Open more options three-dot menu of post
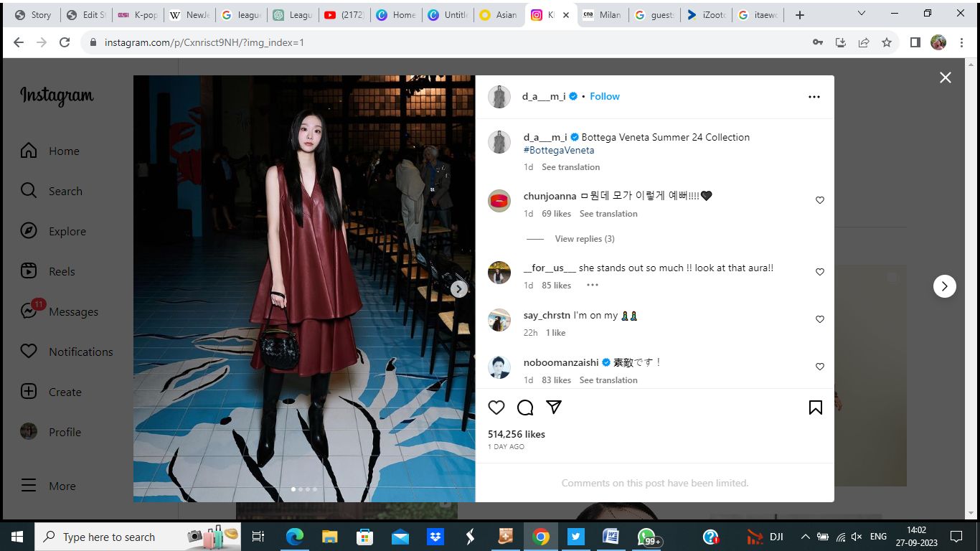This screenshot has width=980, height=551. (814, 97)
